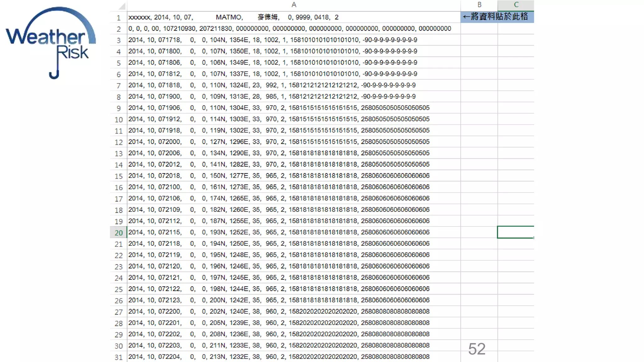Image resolution: width=644 pixels, height=362 pixels.
Task: Select row 20 header
Action: pos(119,233)
